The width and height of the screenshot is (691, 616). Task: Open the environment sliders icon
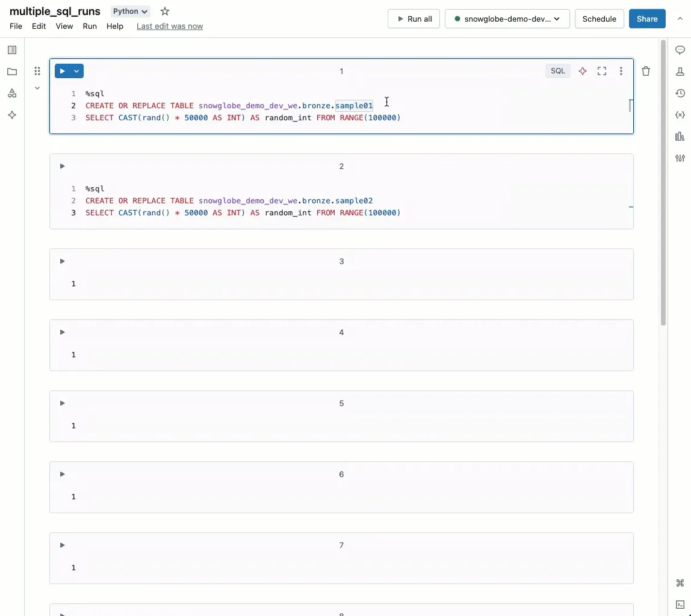pyautogui.click(x=680, y=158)
